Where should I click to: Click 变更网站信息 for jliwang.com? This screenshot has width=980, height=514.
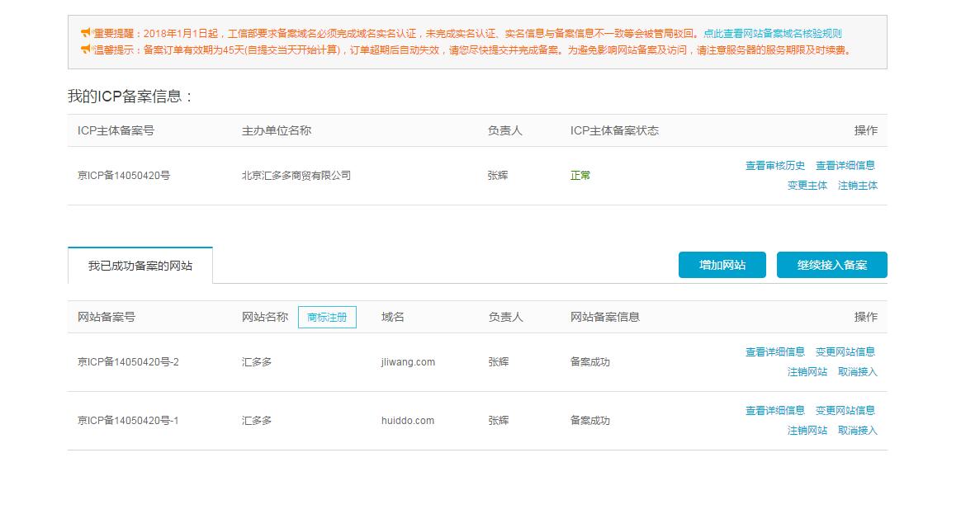pyautogui.click(x=845, y=351)
